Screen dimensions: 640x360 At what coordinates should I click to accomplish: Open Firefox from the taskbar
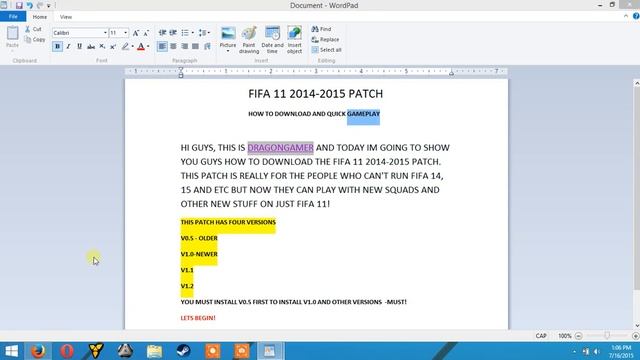[x=38, y=351]
